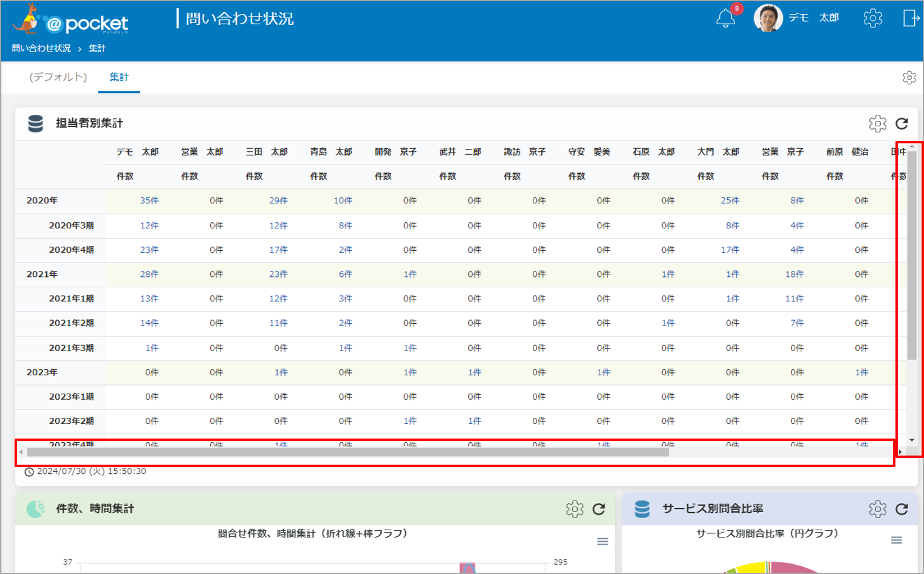Click the 集計 breadcrumb item
The image size is (924, 574).
pos(97,49)
